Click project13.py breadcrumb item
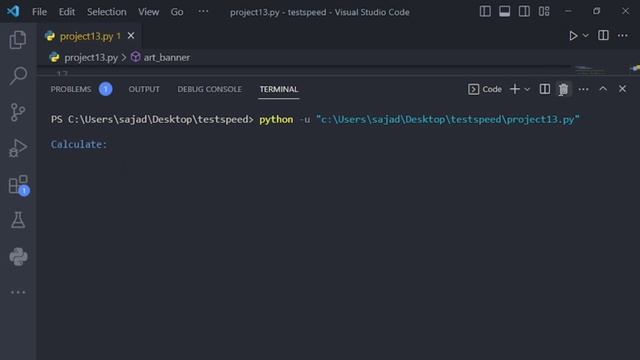 [91, 58]
